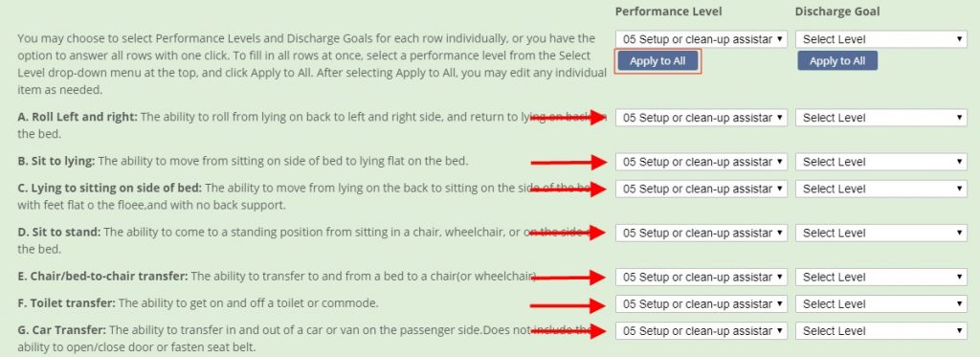
Task: Open the top Discharge Goal Select Level dropdown
Action: point(881,39)
